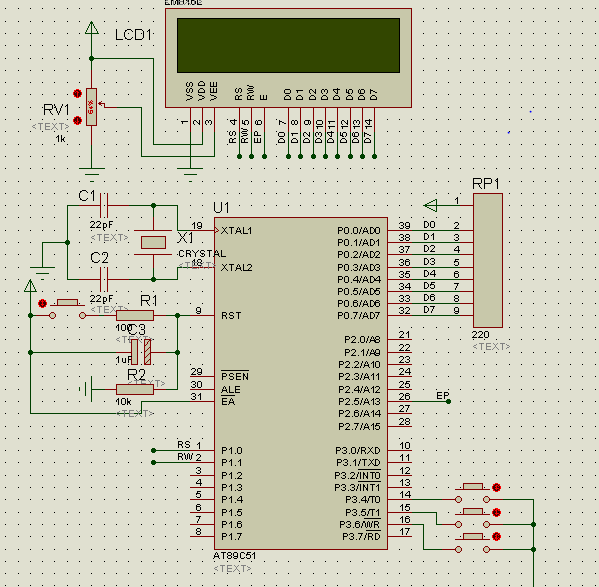Click the reset push button body near R1
Image resolution: width=599 pixels, height=587 pixels.
tap(67, 302)
